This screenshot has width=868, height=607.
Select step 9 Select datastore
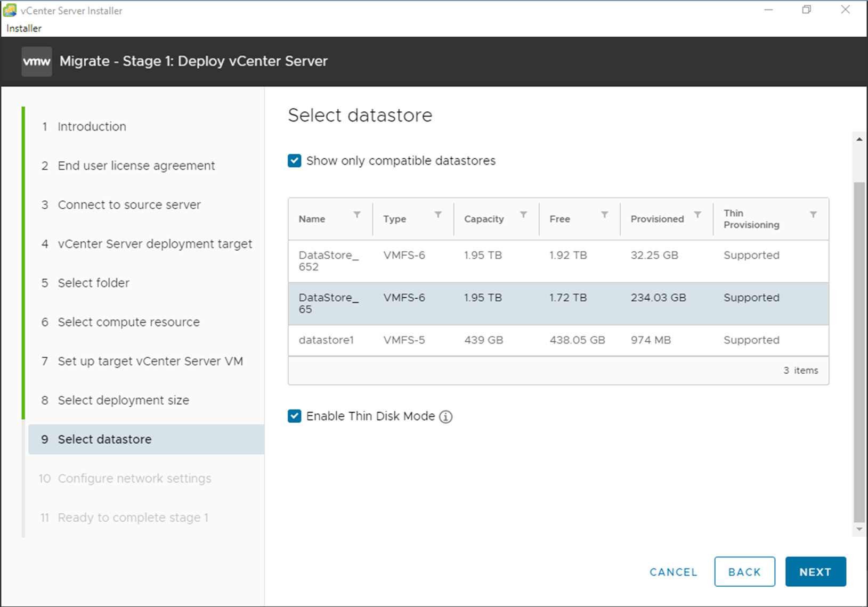pyautogui.click(x=146, y=439)
